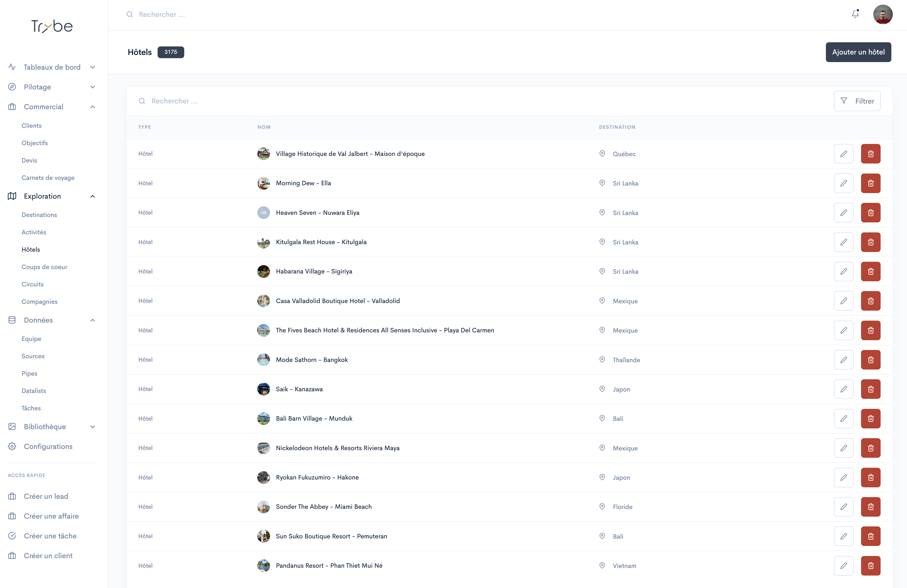Edit Village Historique de Val Jalbert hotel

coord(843,153)
